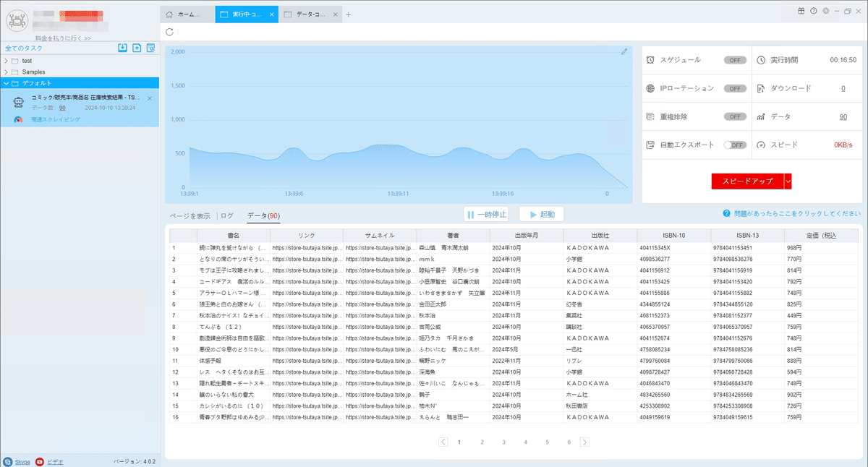This screenshot has width=868, height=467.
Task: Click the IP rotation globe icon
Action: coord(651,88)
